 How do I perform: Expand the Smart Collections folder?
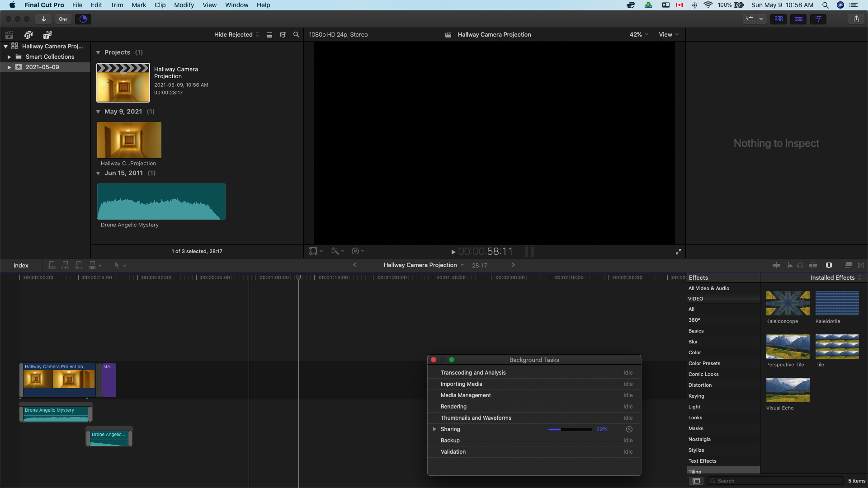tap(9, 57)
